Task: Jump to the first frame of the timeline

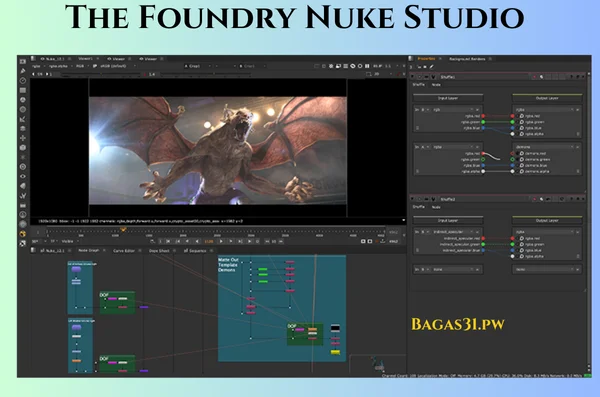Action: pos(168,241)
